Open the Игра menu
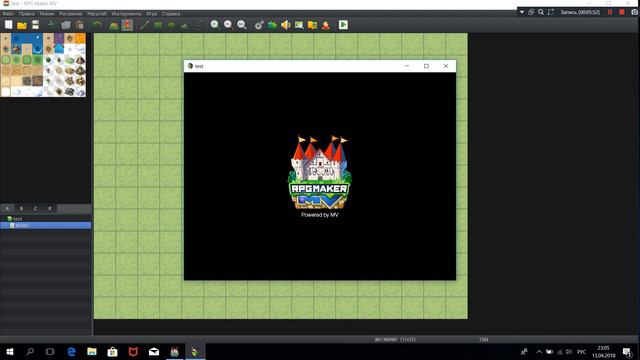 152,13
